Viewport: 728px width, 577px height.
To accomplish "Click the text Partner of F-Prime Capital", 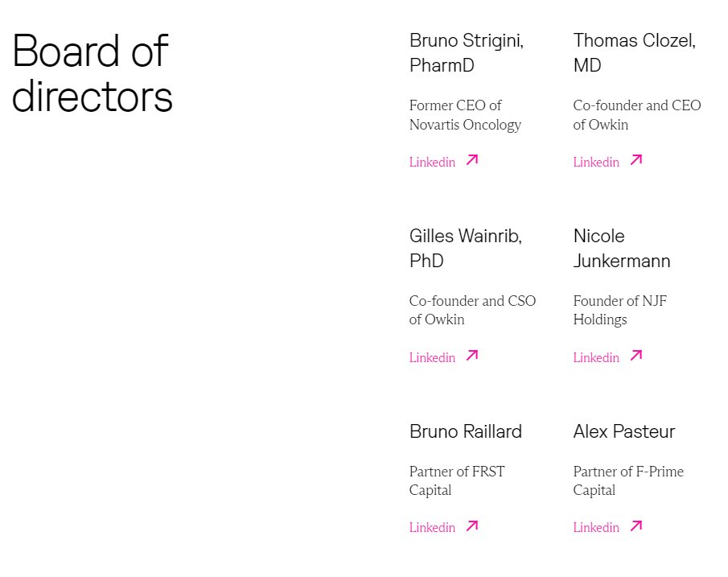I will pos(627,480).
